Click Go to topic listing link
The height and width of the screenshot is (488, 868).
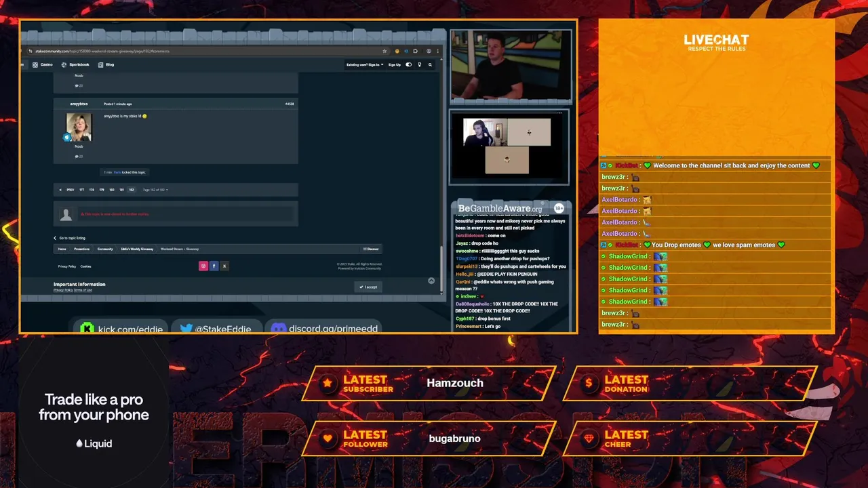(x=70, y=238)
